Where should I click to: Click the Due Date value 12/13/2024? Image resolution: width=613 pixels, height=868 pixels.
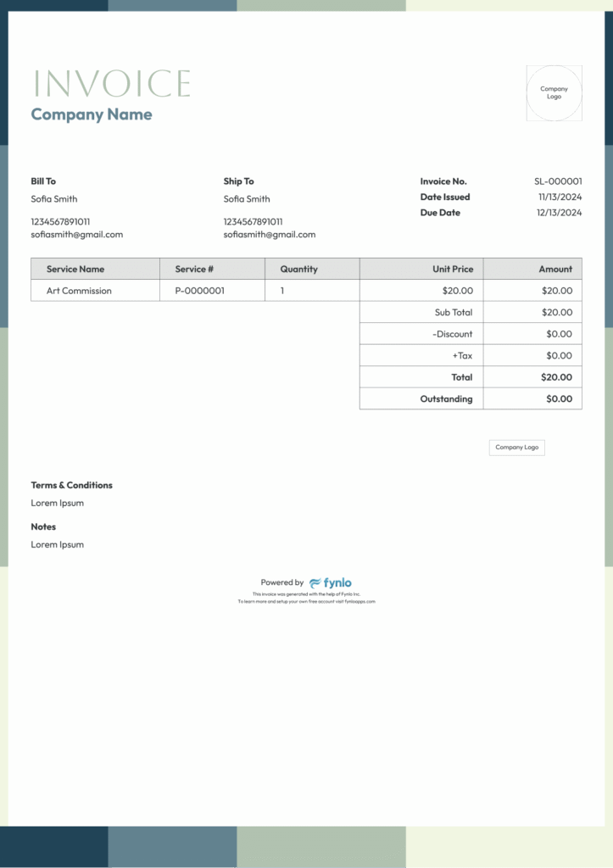tap(559, 213)
